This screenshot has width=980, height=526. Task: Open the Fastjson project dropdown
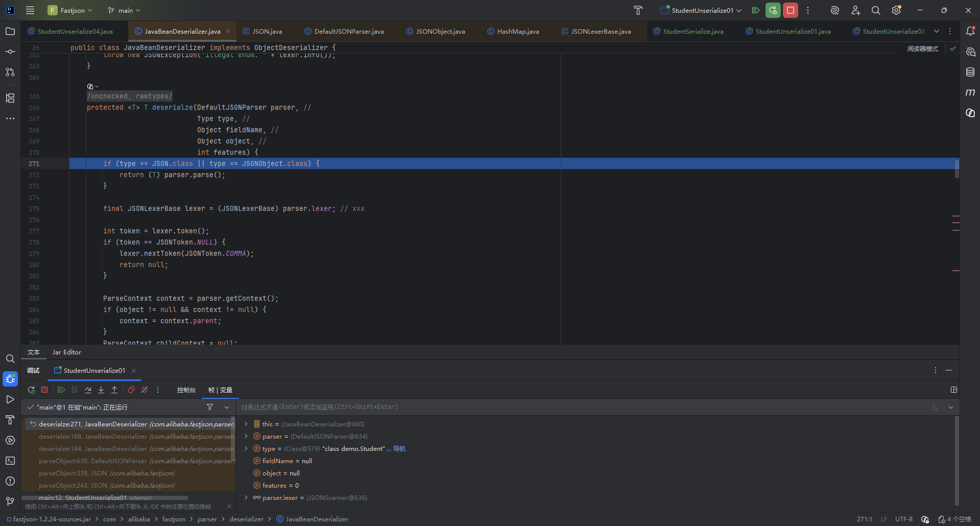(x=70, y=10)
